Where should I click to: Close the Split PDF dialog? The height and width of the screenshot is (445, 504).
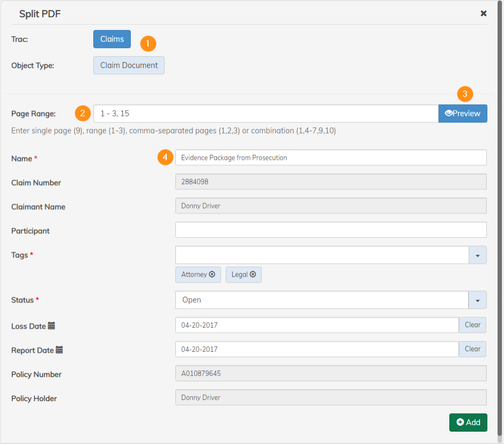tap(483, 13)
